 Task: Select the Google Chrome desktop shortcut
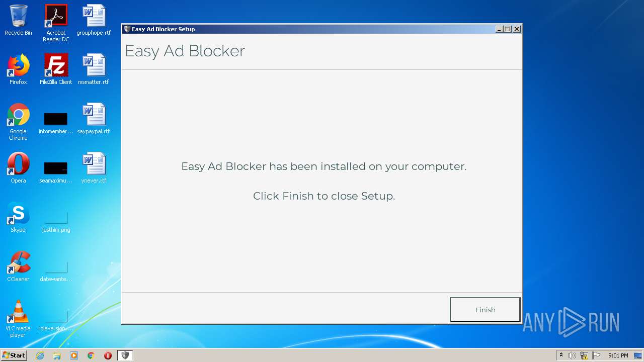pos(18,122)
